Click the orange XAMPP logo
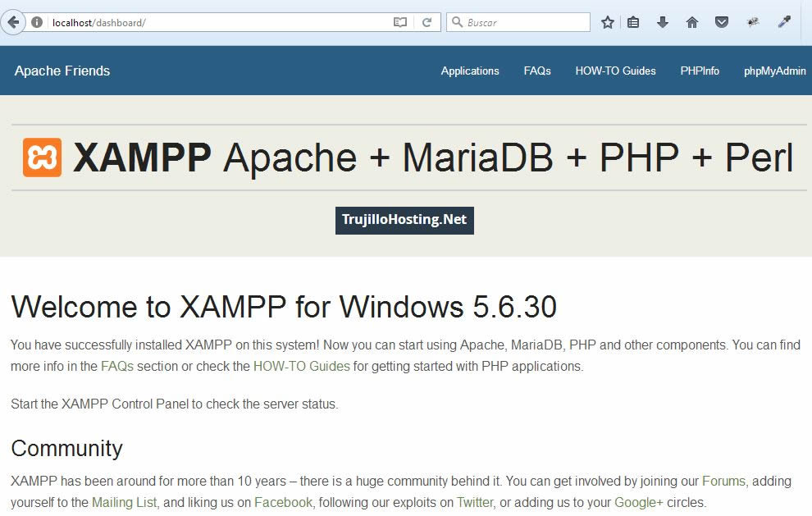 (42, 158)
